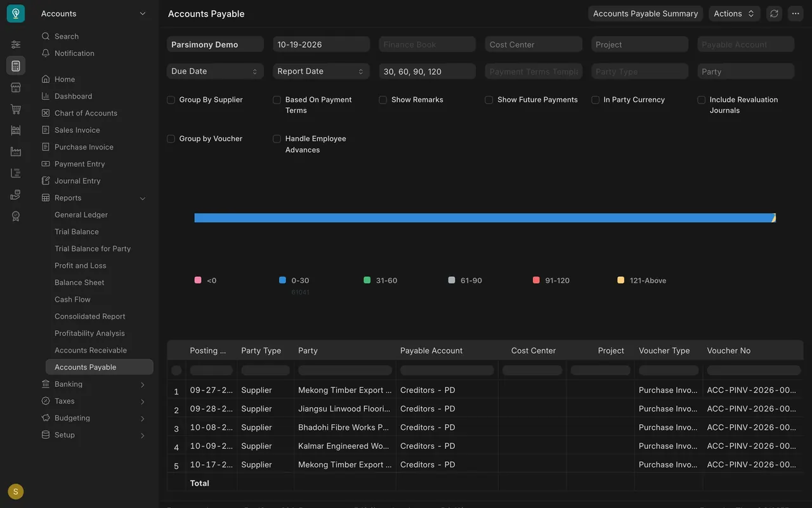812x508 pixels.
Task: Click the Accounts Payable Summary button
Action: coord(645,13)
